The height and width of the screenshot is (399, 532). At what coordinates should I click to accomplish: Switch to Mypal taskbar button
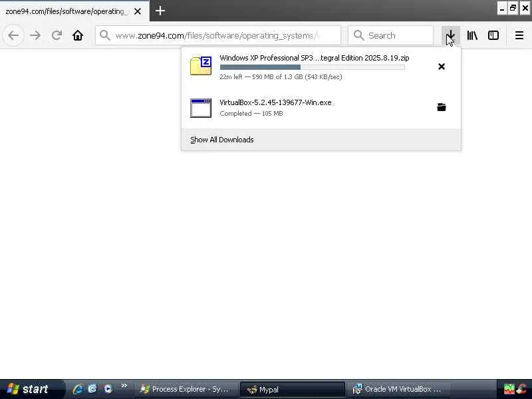pyautogui.click(x=293, y=389)
